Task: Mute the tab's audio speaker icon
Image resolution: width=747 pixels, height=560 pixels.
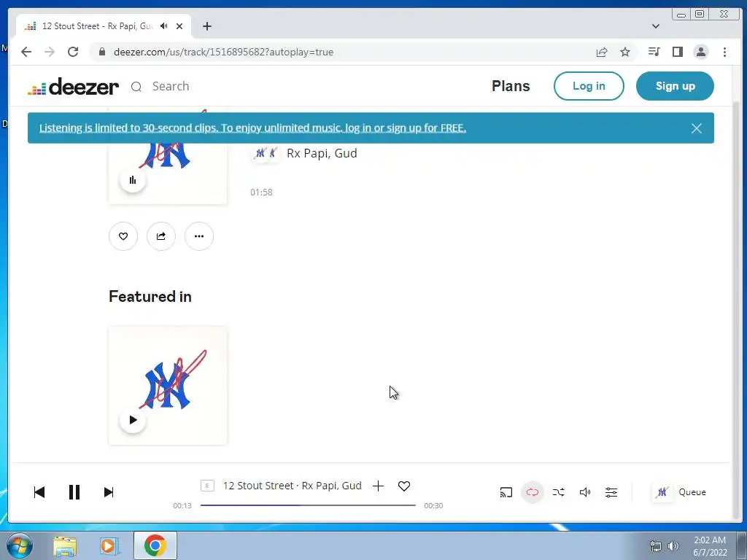Action: coord(164,26)
